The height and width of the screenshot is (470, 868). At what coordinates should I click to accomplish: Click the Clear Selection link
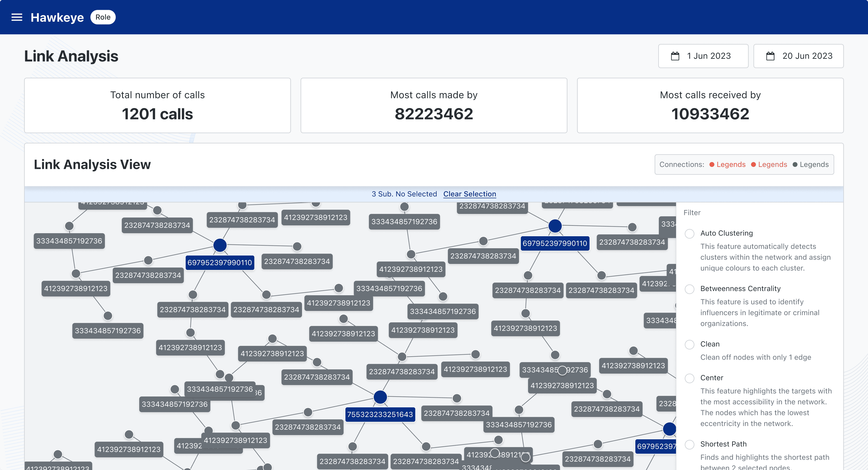pos(469,194)
